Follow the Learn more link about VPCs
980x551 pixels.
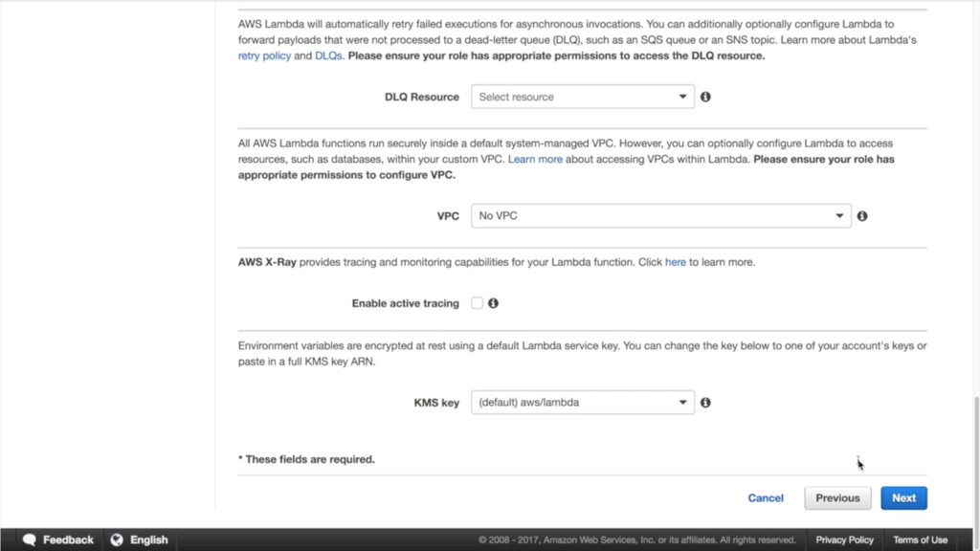pyautogui.click(x=535, y=160)
